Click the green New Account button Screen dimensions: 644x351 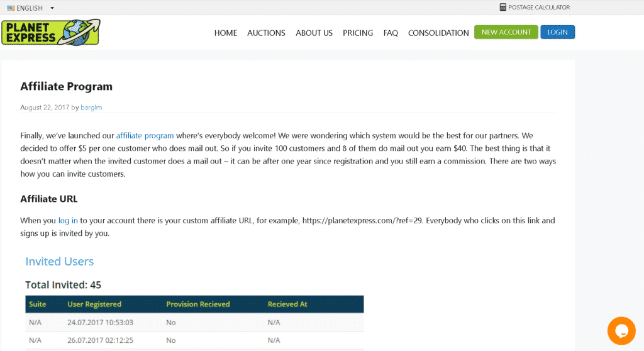pyautogui.click(x=506, y=32)
